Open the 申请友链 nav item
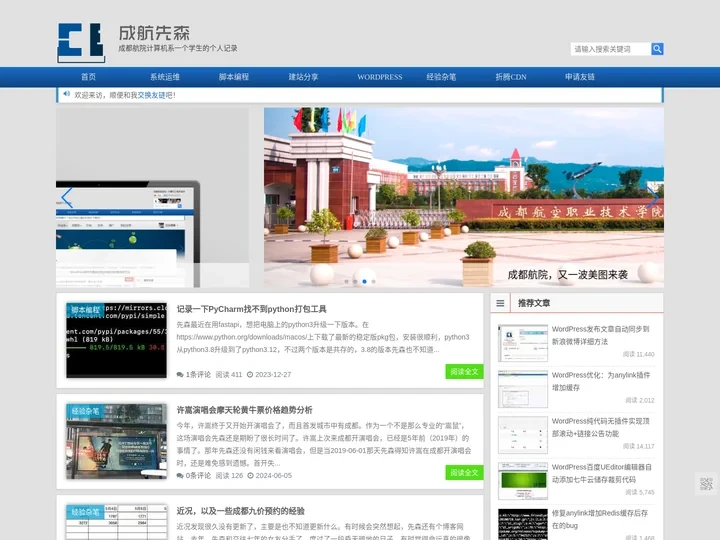This screenshot has height=540, width=720. pos(580,77)
